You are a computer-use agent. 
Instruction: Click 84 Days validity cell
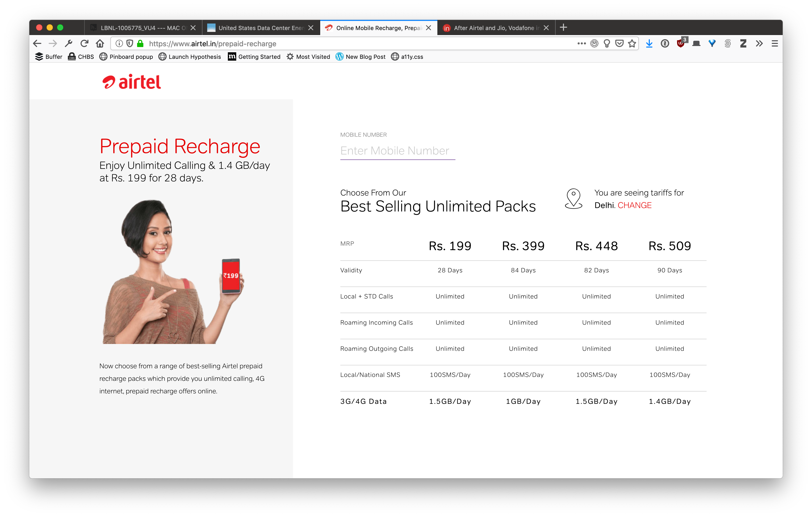click(x=523, y=270)
